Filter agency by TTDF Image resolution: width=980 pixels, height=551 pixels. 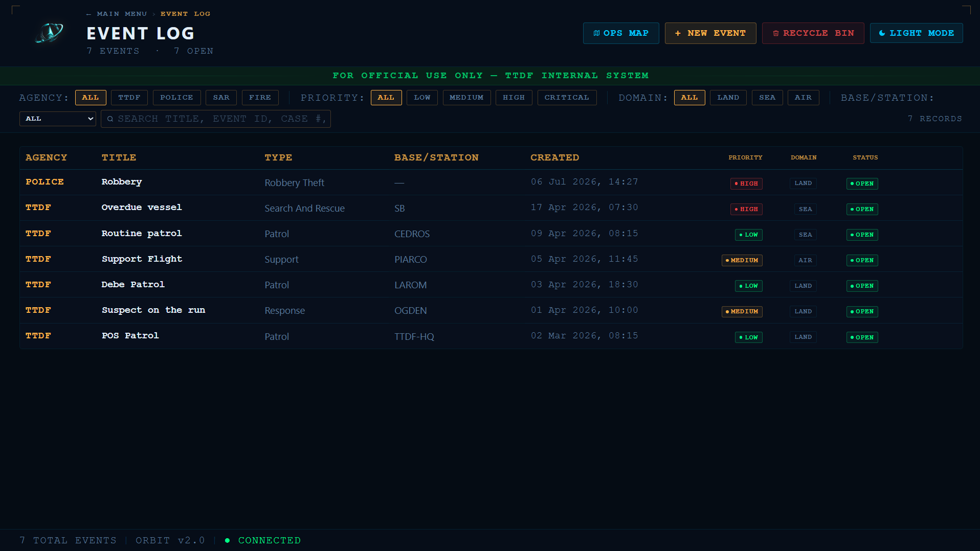pyautogui.click(x=129, y=98)
